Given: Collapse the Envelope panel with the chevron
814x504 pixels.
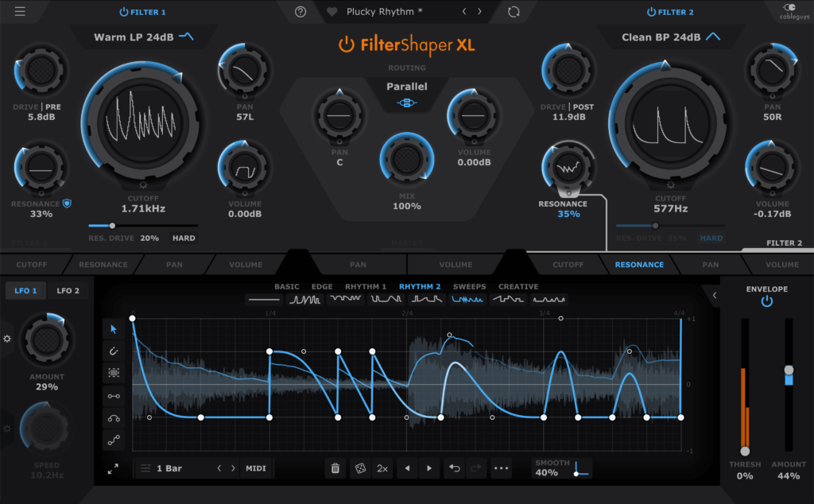Looking at the screenshot, I should [x=715, y=296].
